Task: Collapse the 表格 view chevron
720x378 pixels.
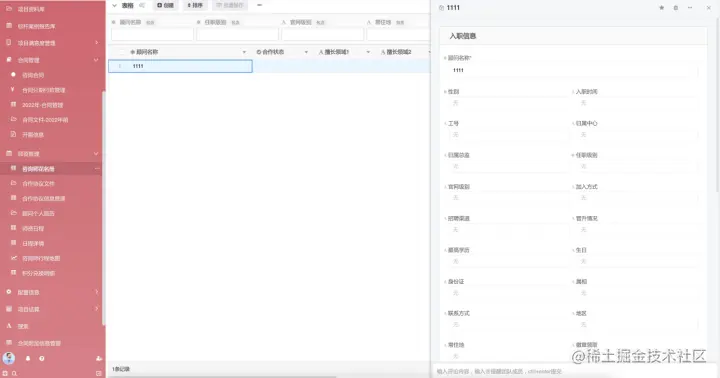Action: (115, 6)
